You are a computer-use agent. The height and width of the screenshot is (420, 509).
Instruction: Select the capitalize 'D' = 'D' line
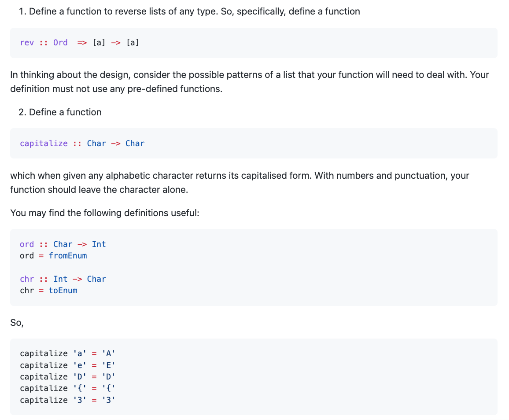click(67, 376)
